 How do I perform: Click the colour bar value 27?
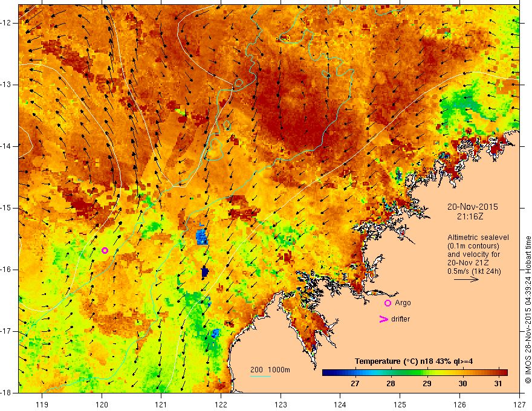click(354, 384)
